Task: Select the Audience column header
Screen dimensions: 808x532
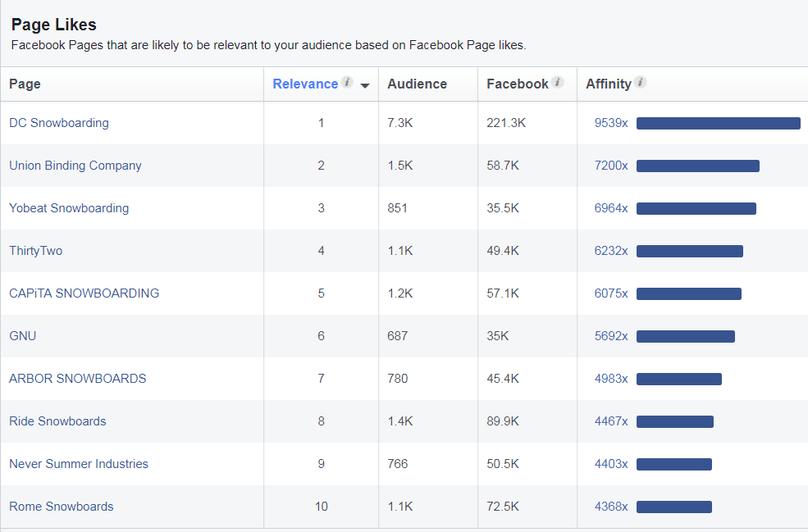Action: point(417,84)
